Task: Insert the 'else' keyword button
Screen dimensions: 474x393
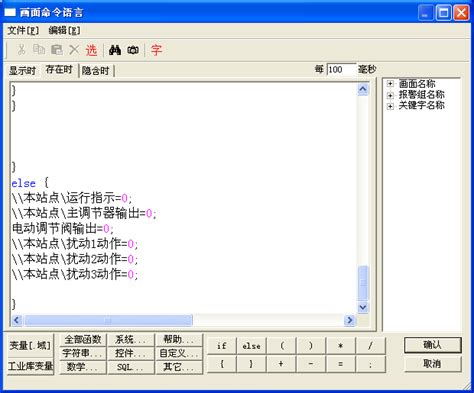Action: click(251, 346)
